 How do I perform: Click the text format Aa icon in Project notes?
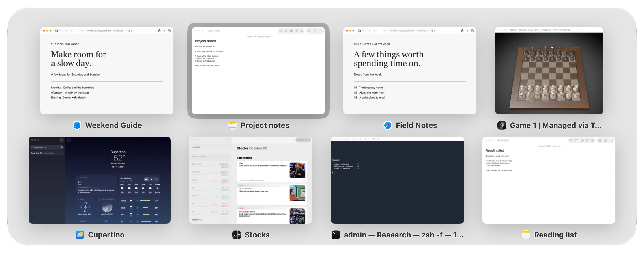click(x=281, y=31)
